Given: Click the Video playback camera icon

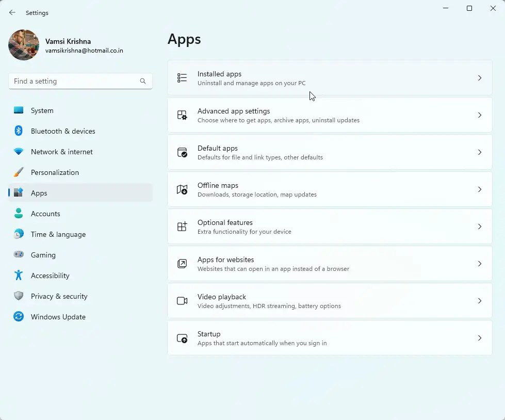Looking at the screenshot, I should pyautogui.click(x=182, y=301).
